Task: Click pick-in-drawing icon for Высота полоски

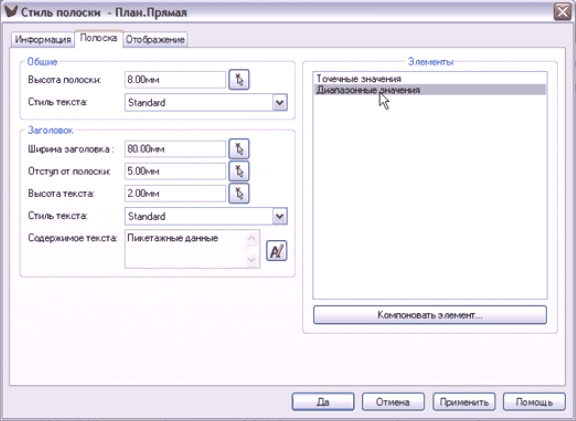Action: coord(239,80)
